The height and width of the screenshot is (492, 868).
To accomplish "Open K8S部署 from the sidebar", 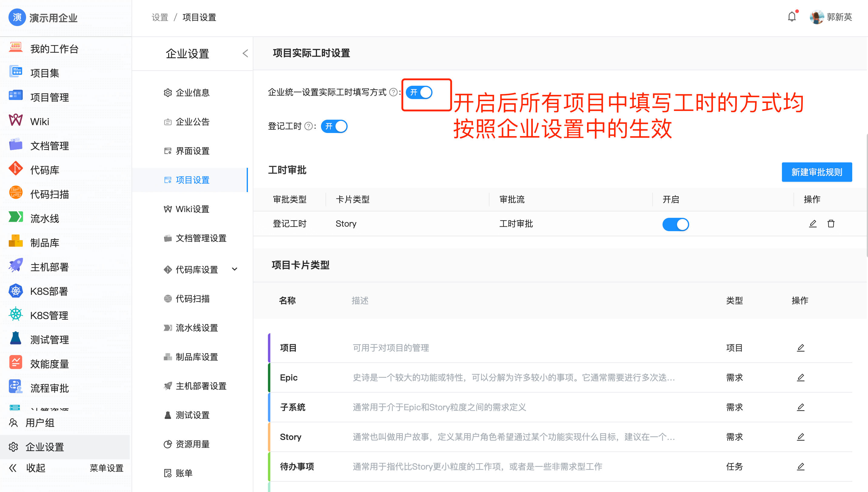I will pos(49,291).
